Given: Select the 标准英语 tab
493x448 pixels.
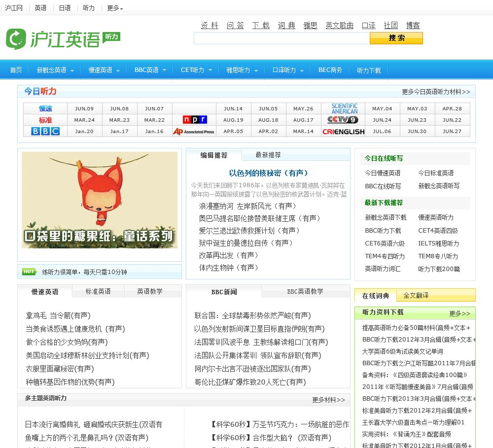Looking at the screenshot, I should 98,291.
